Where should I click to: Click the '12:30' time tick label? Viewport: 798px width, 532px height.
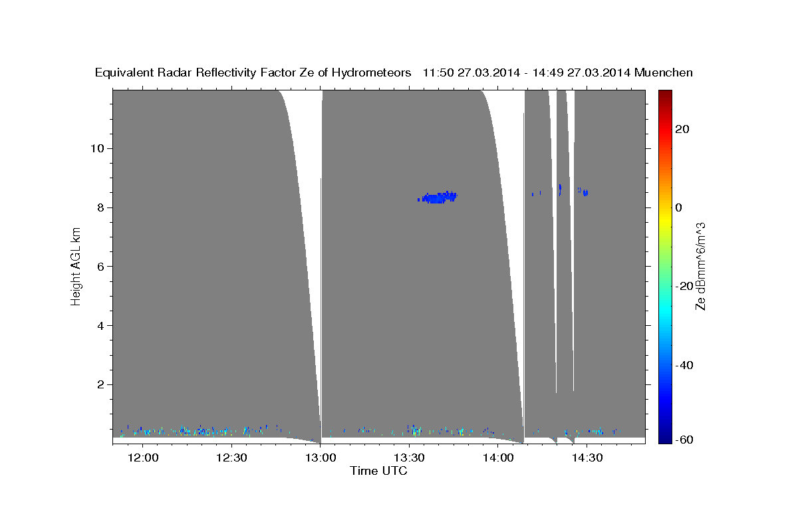pyautogui.click(x=231, y=458)
